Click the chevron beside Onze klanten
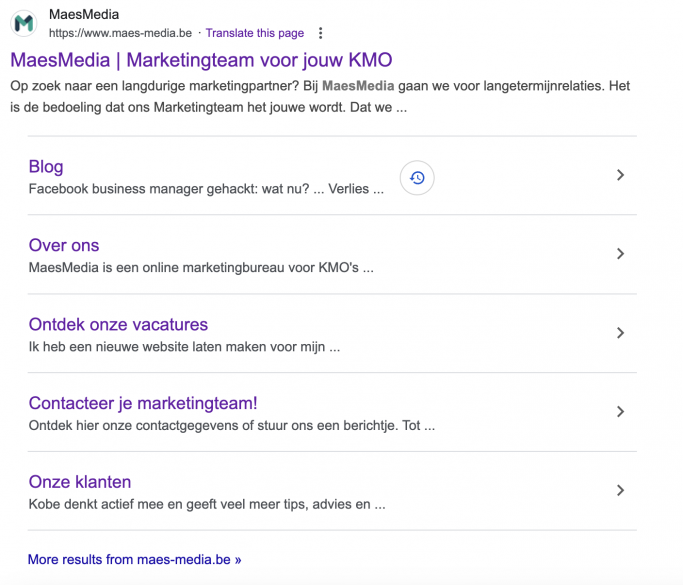683x585 pixels. 620,490
